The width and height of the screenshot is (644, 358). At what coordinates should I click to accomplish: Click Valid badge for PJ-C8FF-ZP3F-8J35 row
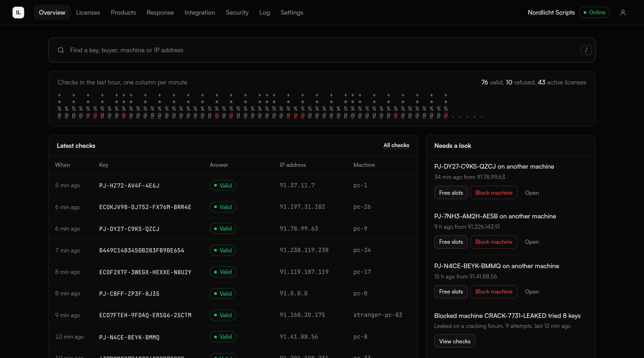click(x=223, y=294)
